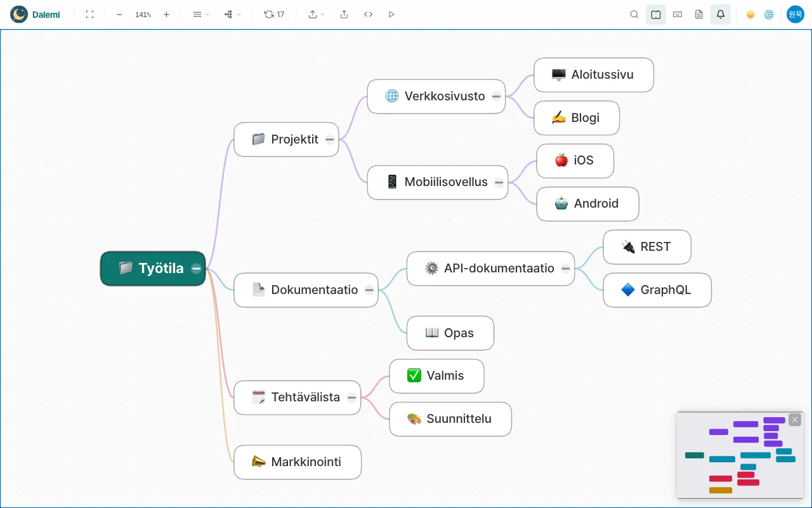Collapse the Projektit branch
812x508 pixels.
coord(330,140)
